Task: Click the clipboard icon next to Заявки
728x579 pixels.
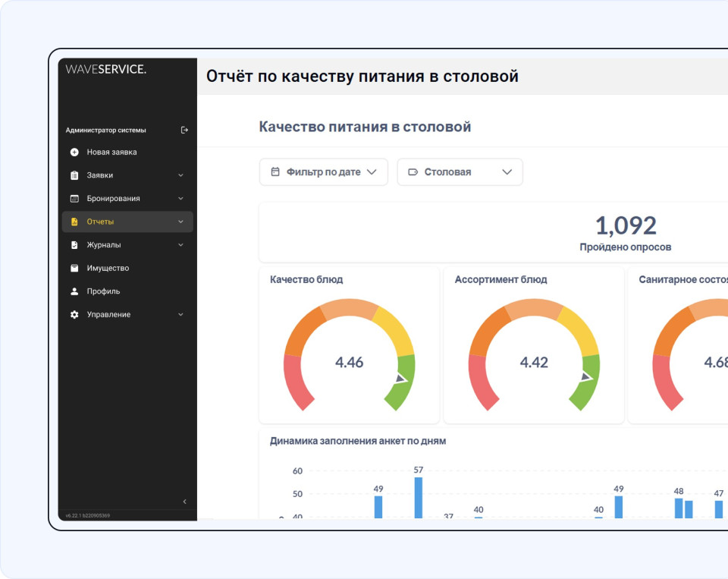Action: (x=74, y=175)
